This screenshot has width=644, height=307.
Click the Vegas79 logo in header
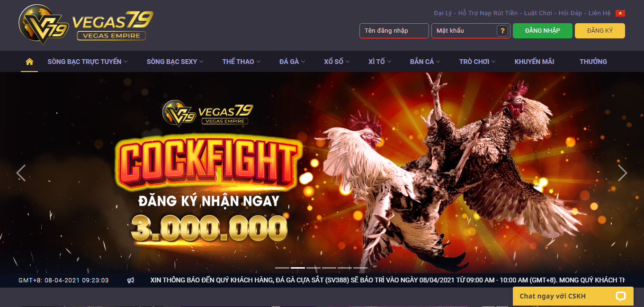click(x=86, y=25)
